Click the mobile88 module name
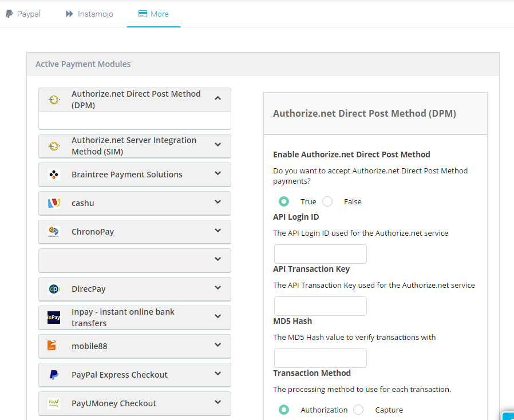The image size is (514, 420). point(89,346)
